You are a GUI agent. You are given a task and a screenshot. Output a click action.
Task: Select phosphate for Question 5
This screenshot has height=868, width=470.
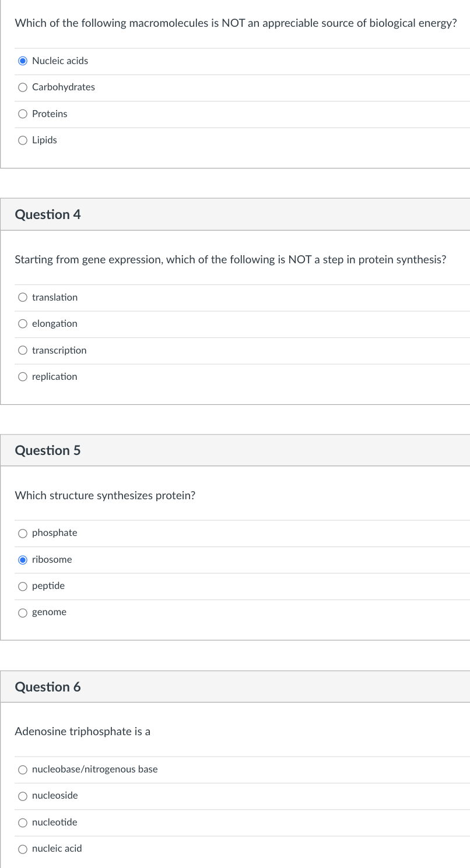pos(23,533)
